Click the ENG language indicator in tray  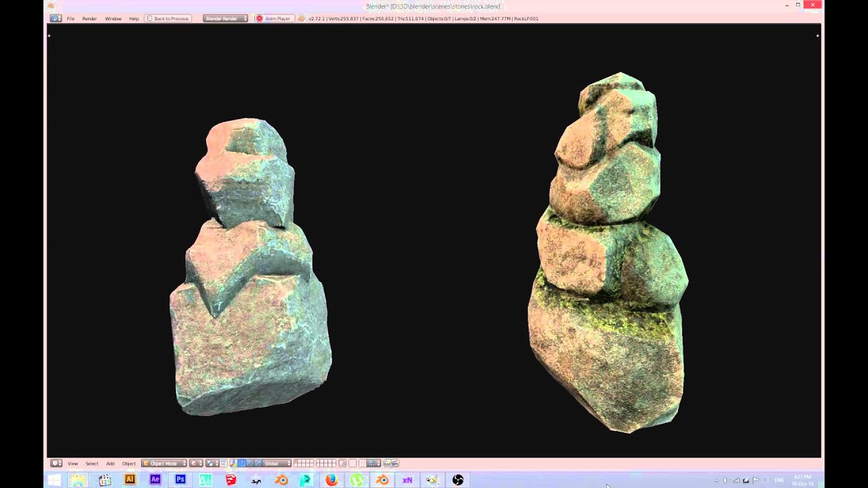pyautogui.click(x=779, y=481)
